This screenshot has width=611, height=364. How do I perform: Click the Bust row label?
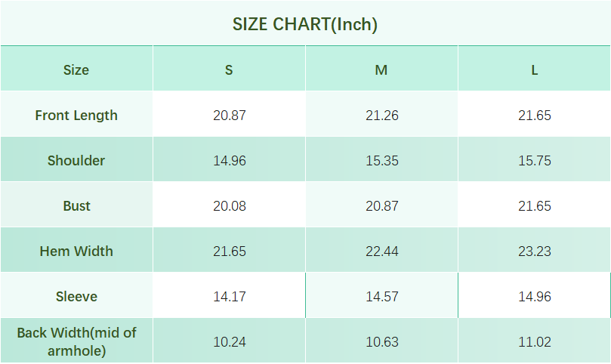click(76, 206)
